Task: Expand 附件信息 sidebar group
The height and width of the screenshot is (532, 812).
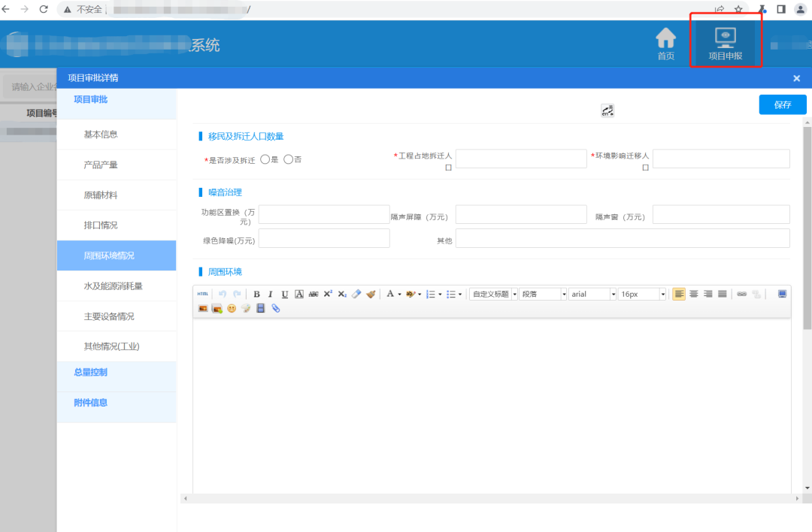Action: coord(117,407)
